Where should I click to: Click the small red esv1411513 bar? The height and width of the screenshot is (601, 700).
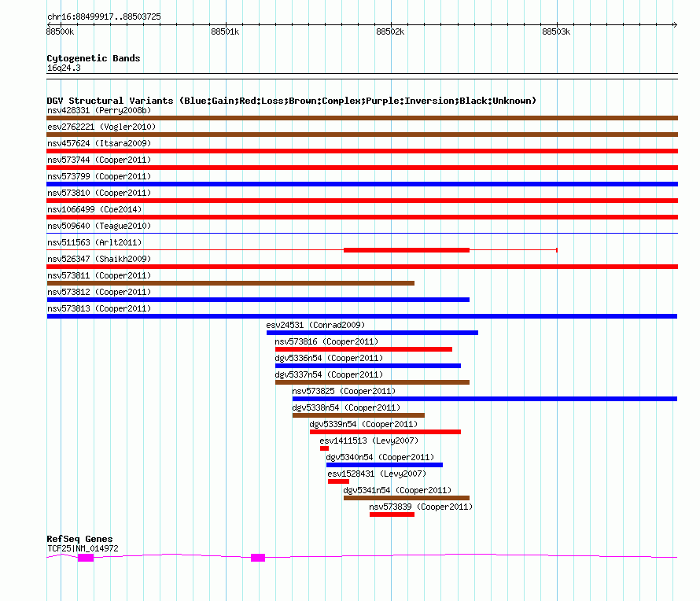(325, 448)
